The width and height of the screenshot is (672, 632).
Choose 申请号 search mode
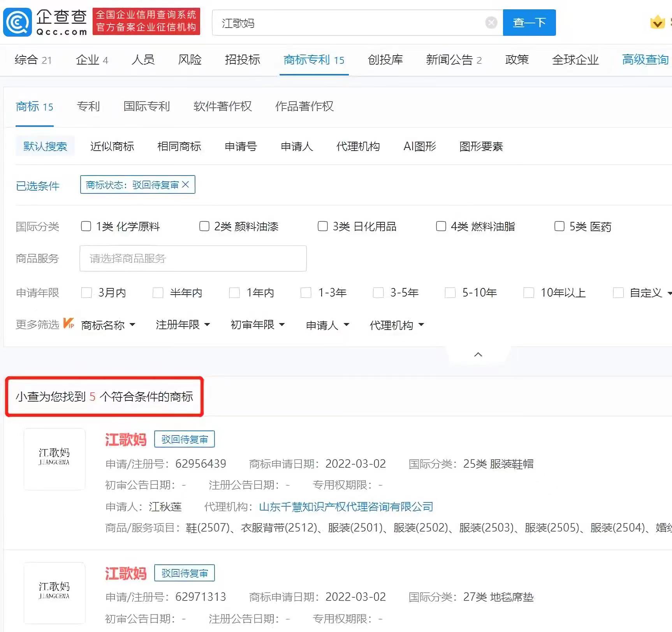241,146
